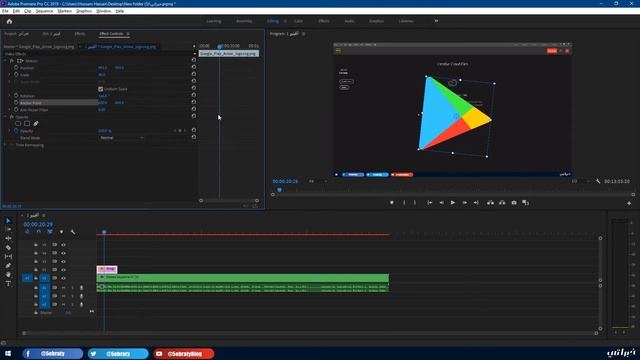Open the Markers menu
Image resolution: width=640 pixels, height=360 pixels.
pyautogui.click(x=64, y=11)
